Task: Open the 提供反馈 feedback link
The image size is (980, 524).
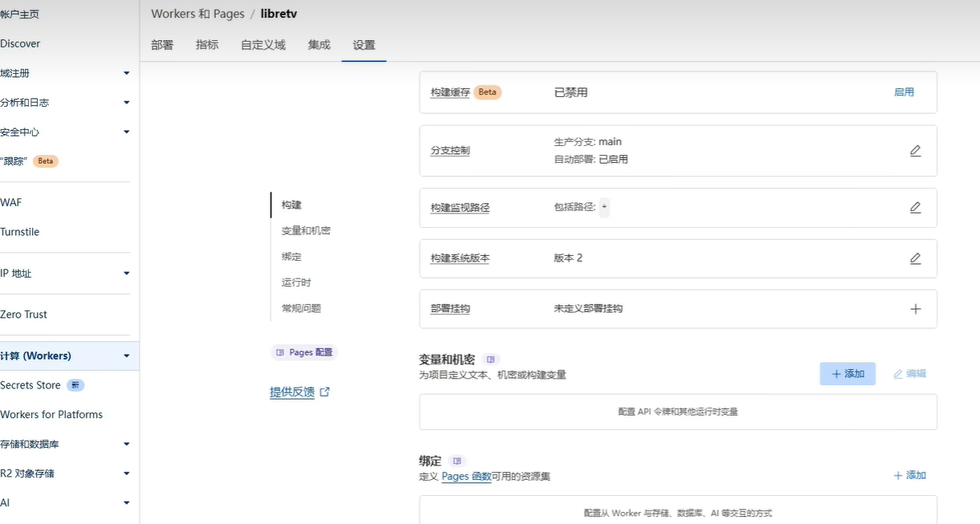Action: (292, 392)
